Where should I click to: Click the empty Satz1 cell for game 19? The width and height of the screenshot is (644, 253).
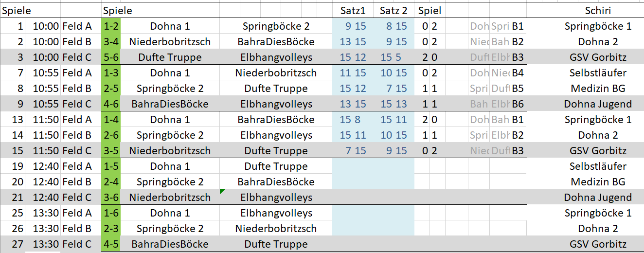(353, 166)
